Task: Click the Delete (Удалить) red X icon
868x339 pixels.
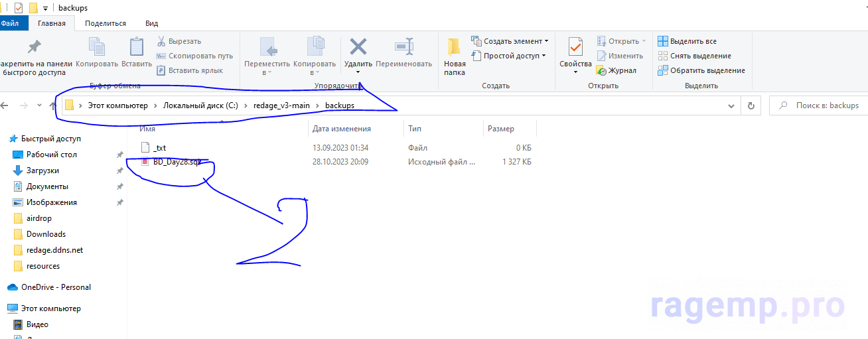Action: [x=358, y=46]
